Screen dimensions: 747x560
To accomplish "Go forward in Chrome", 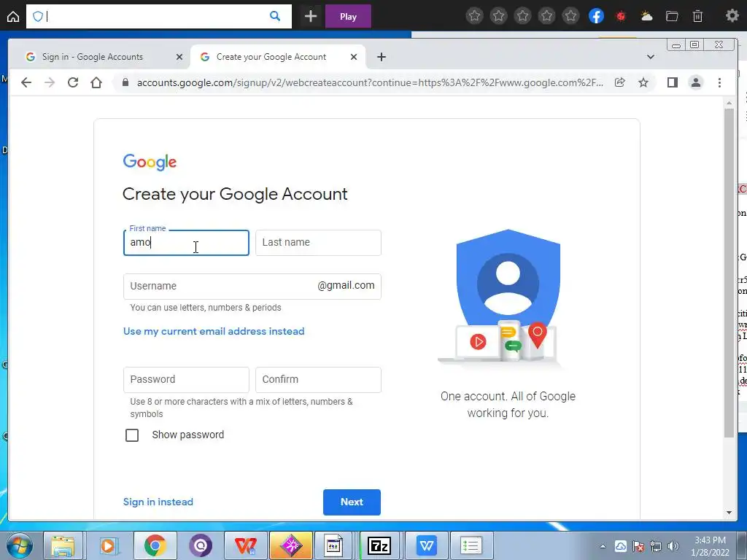I will pos(50,82).
